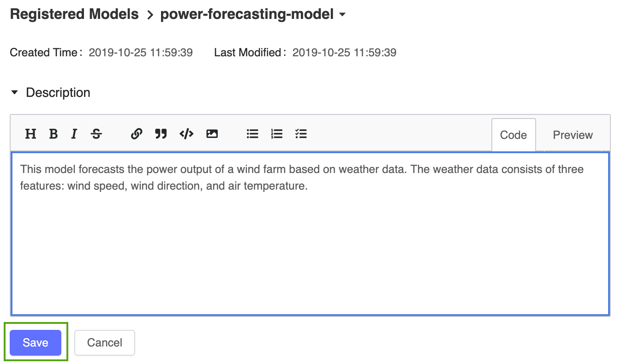Viewport: 621px width, 364px height.
Task: Click inside the description text area
Action: (x=310, y=234)
